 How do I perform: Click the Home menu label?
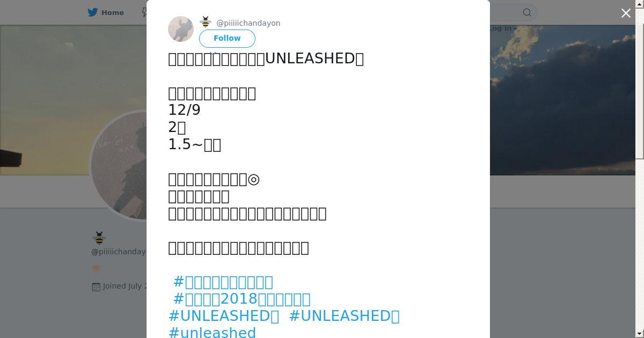coord(113,12)
